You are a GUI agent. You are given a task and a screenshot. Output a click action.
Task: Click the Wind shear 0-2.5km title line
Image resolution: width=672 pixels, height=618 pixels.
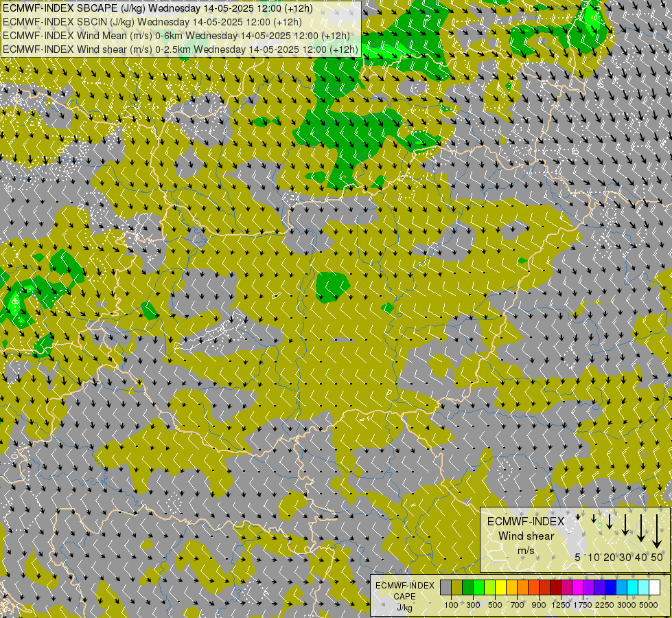pos(181,49)
